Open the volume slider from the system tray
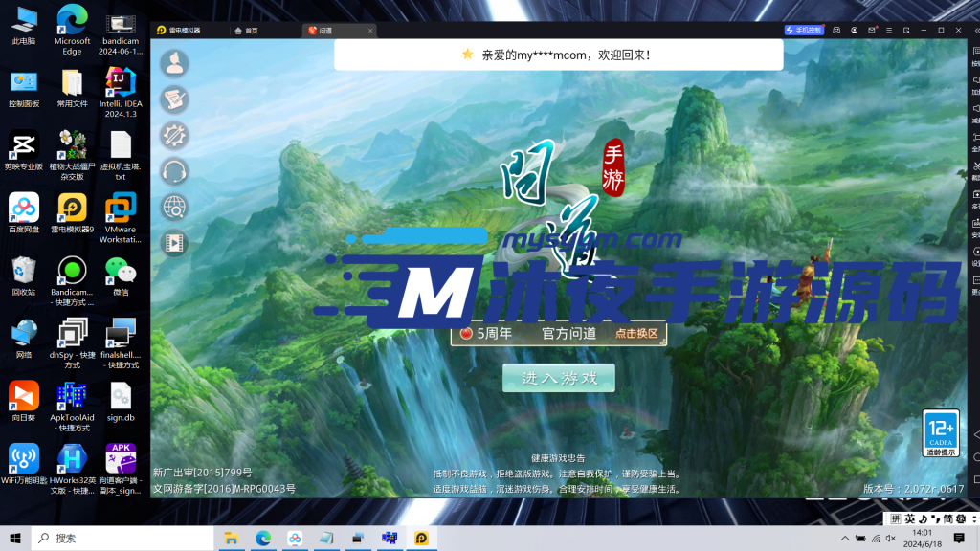980x551 pixels. pos(890,538)
